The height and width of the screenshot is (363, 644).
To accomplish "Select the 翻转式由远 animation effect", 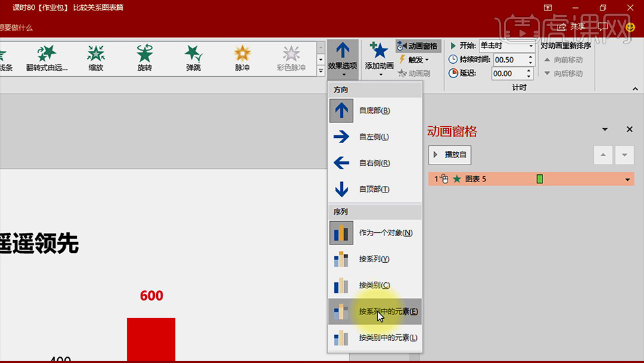I will tap(46, 59).
